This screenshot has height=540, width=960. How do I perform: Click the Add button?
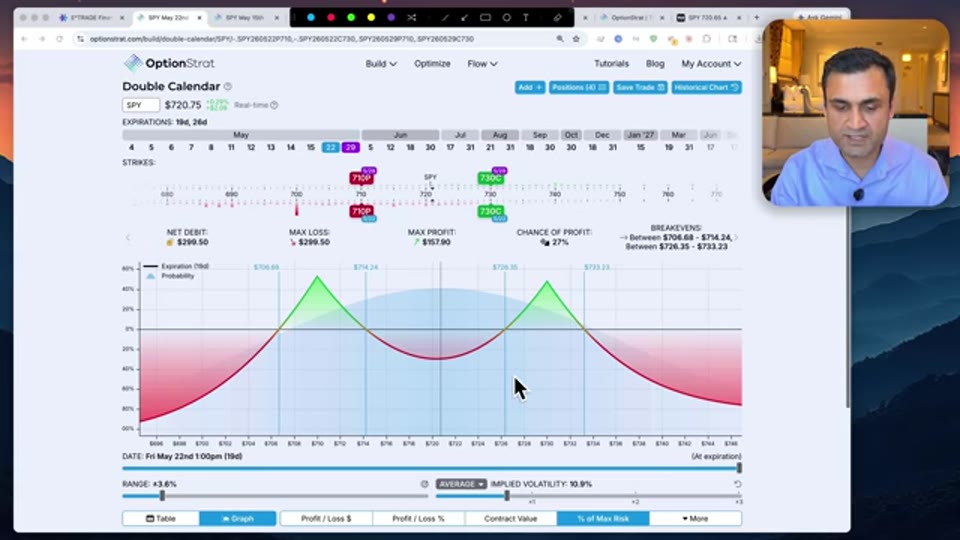click(530, 88)
